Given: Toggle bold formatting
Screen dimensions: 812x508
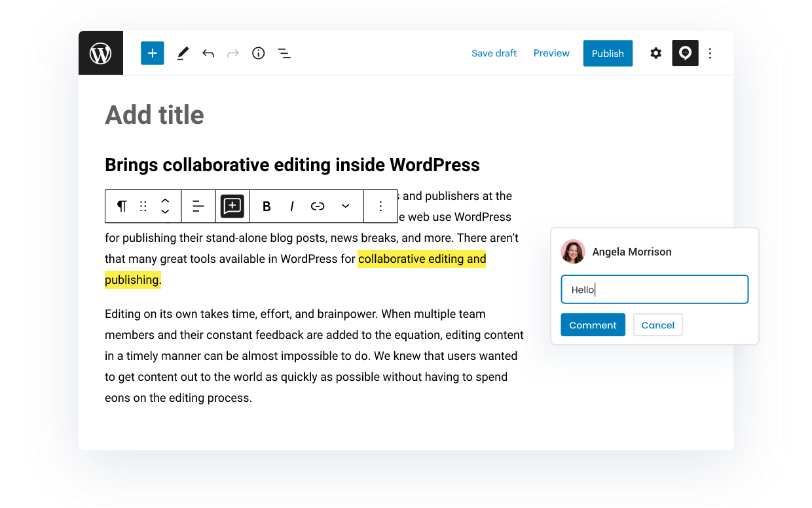Looking at the screenshot, I should (267, 206).
